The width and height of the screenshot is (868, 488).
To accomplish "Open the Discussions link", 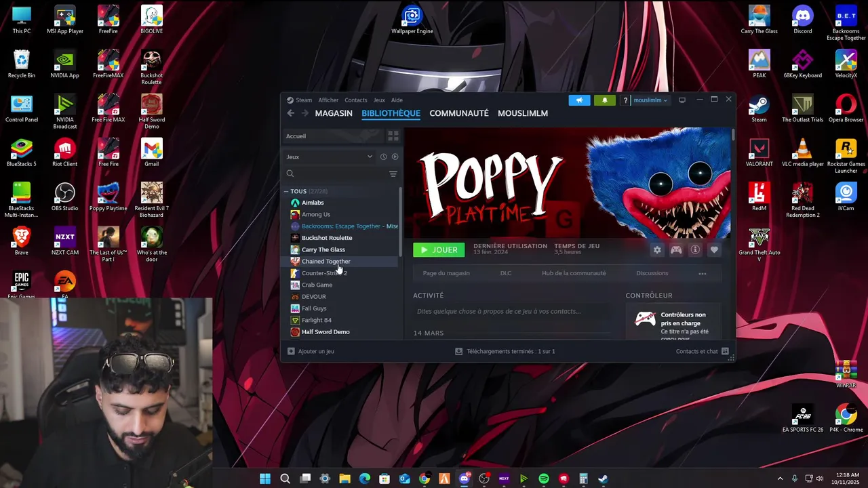I will (652, 273).
